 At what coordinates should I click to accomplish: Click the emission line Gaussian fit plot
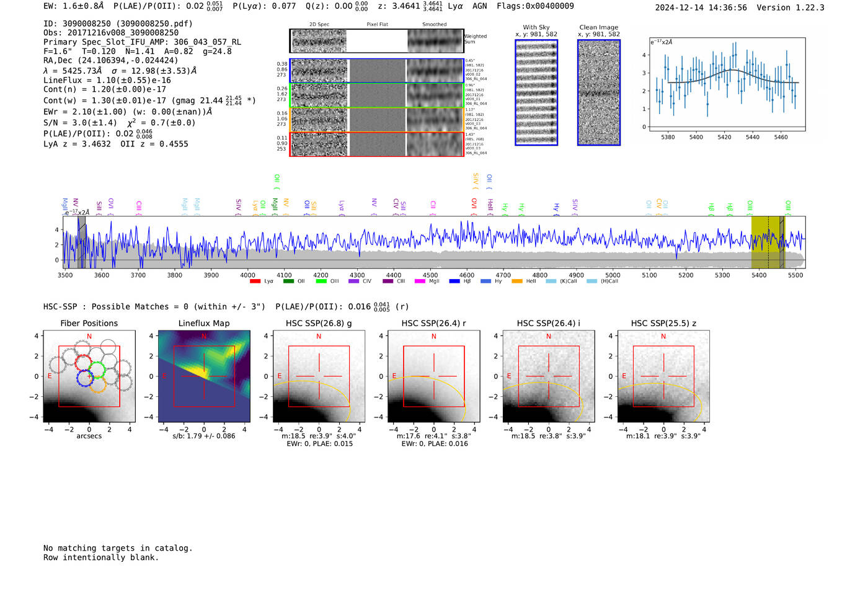[727, 84]
